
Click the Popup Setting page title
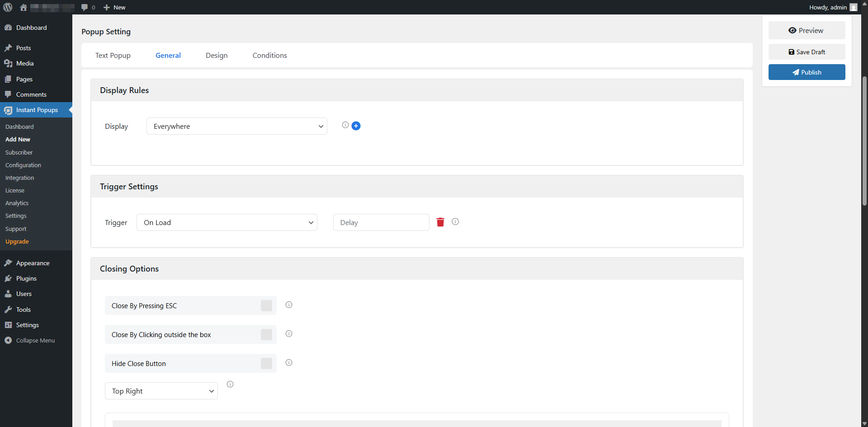coord(106,32)
